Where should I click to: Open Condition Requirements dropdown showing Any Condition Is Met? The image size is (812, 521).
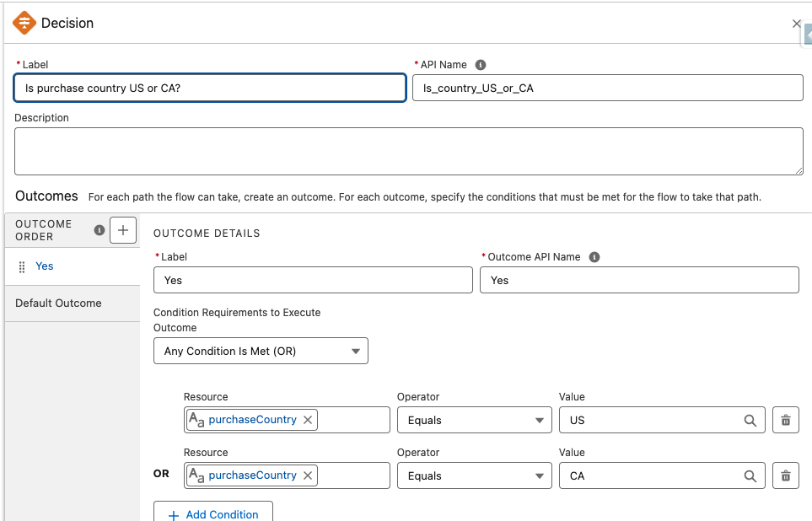(x=261, y=351)
